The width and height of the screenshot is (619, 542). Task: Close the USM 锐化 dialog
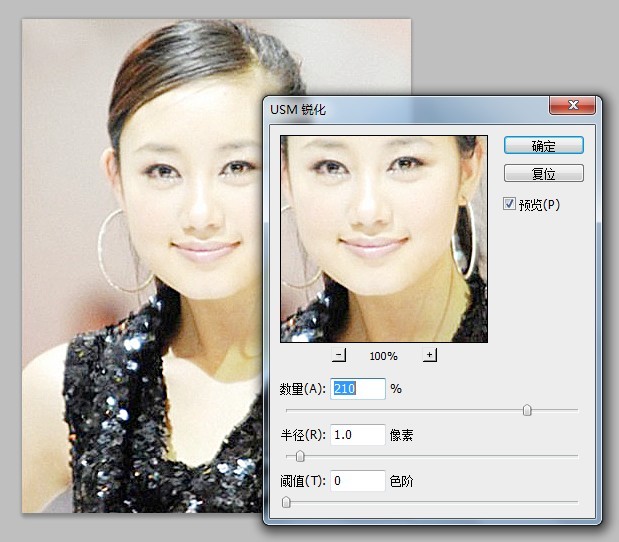click(572, 105)
